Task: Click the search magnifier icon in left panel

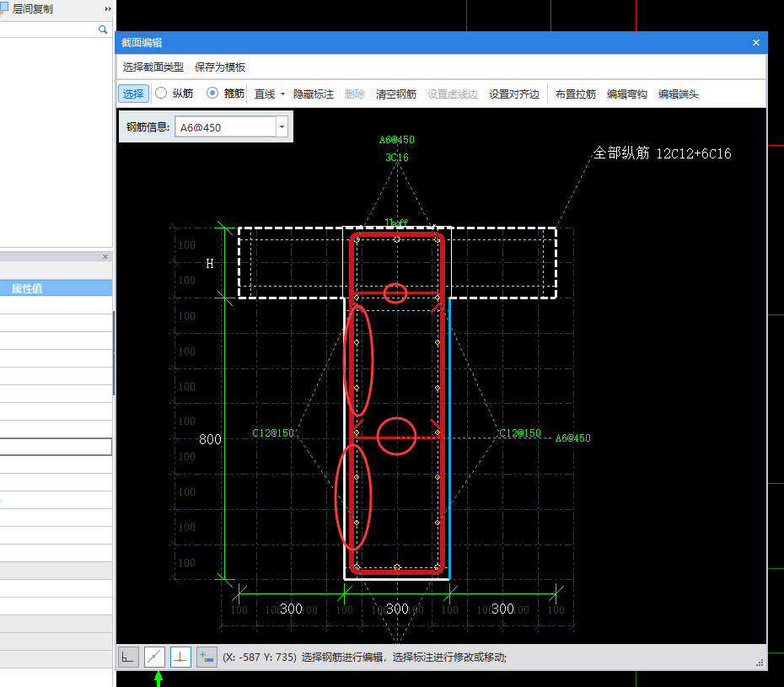Action: click(x=103, y=30)
